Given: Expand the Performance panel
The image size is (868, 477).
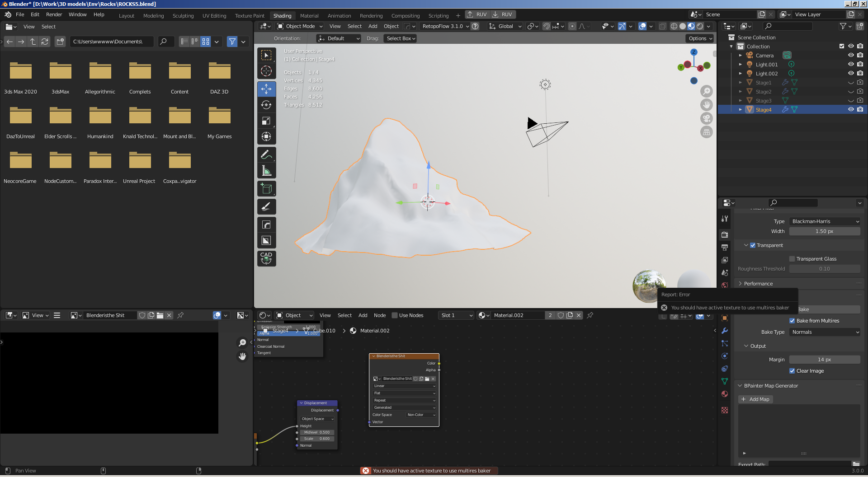Looking at the screenshot, I should (x=758, y=284).
